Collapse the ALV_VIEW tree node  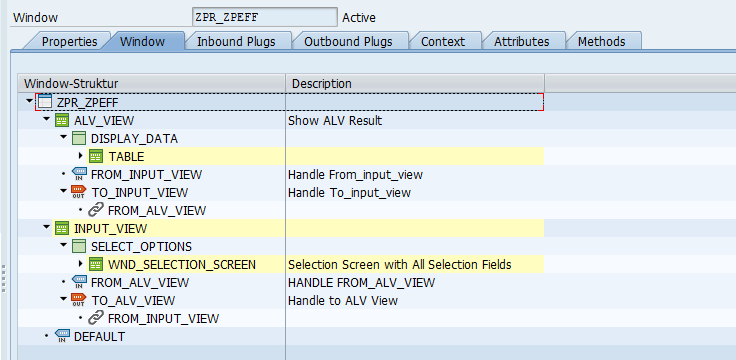pyautogui.click(x=46, y=120)
